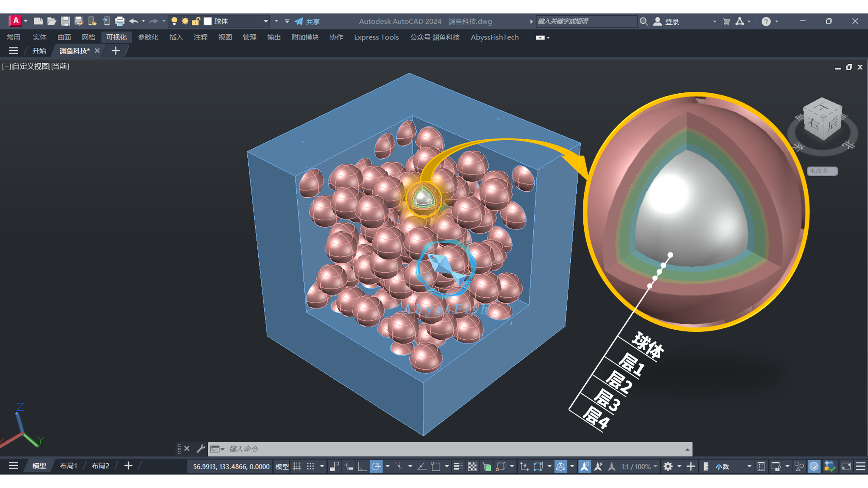
Task: Switch to the 开始 file tab
Action: click(39, 51)
